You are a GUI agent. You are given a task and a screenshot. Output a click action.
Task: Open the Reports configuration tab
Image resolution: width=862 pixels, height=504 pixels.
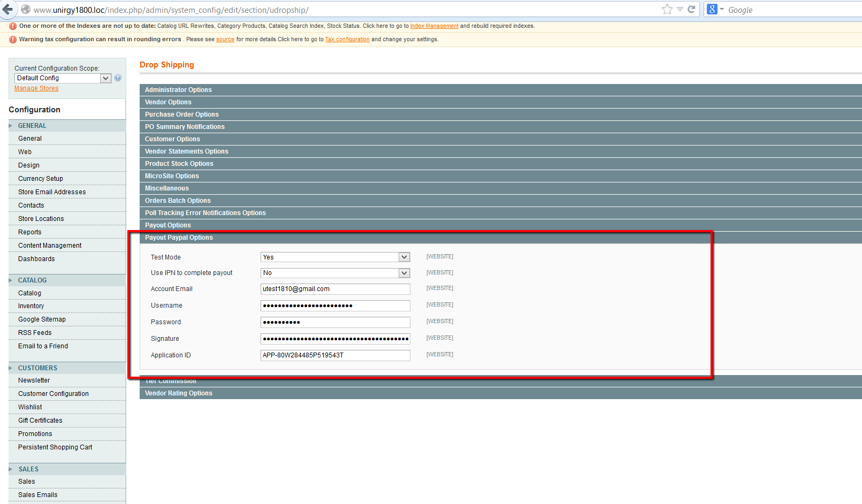click(x=67, y=232)
